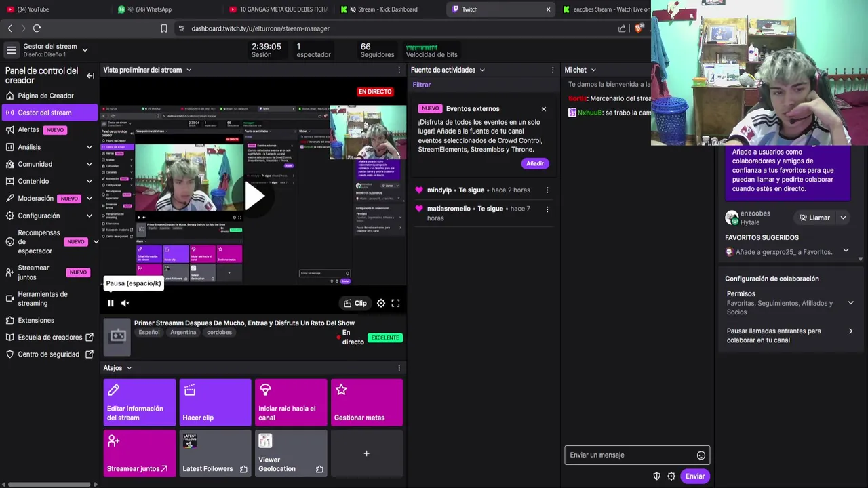
Task: Expand Permisos collaboration settings
Action: pyautogui.click(x=850, y=303)
